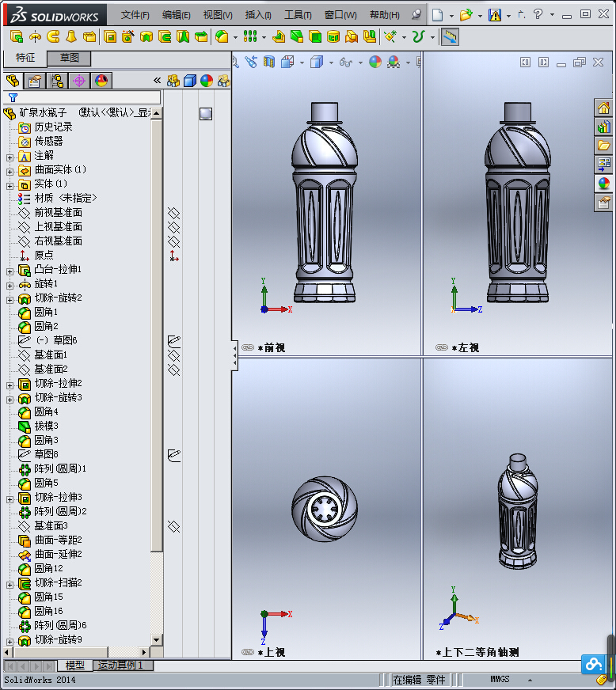Viewport: 616px width, 690px height.
Task: Open the View Palette task pane
Action: (603, 165)
